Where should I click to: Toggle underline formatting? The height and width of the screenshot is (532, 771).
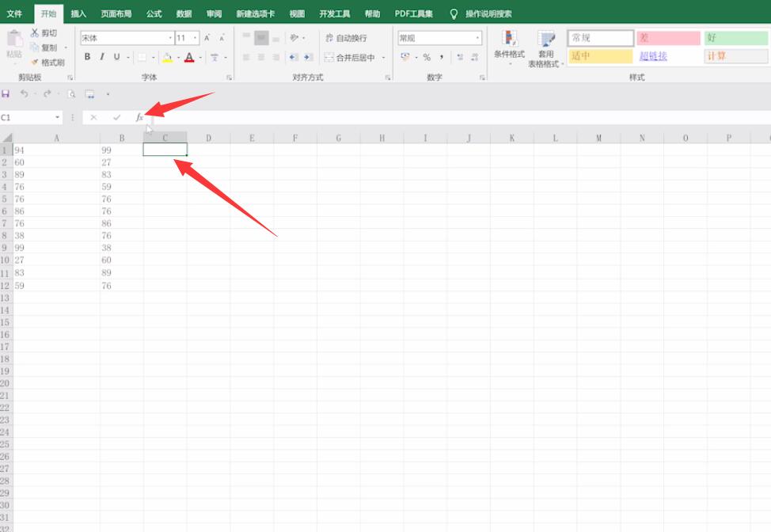pyautogui.click(x=116, y=57)
